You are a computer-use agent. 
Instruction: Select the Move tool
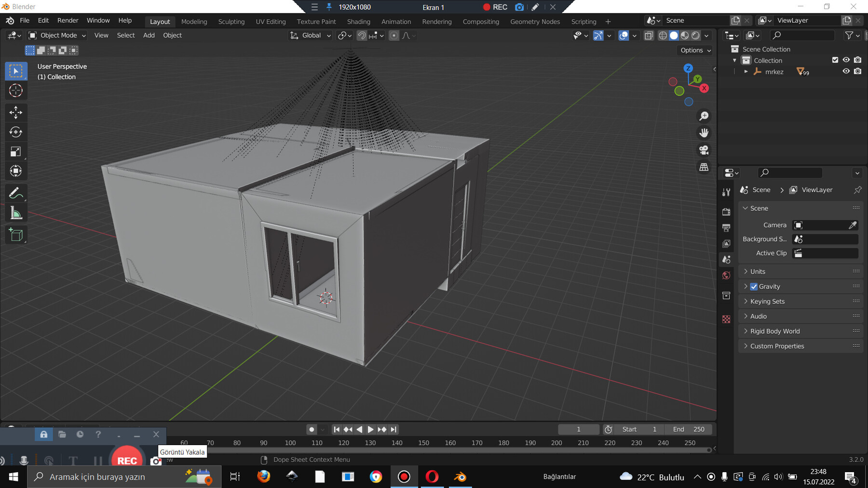point(16,112)
